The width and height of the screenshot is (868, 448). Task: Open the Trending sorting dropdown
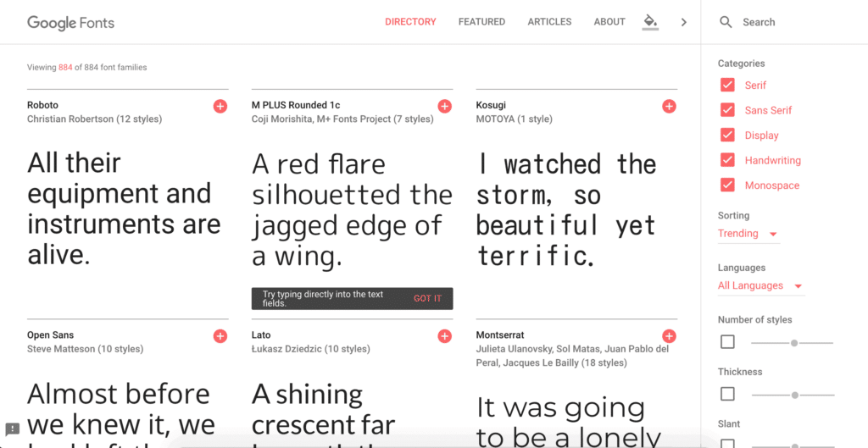(748, 234)
